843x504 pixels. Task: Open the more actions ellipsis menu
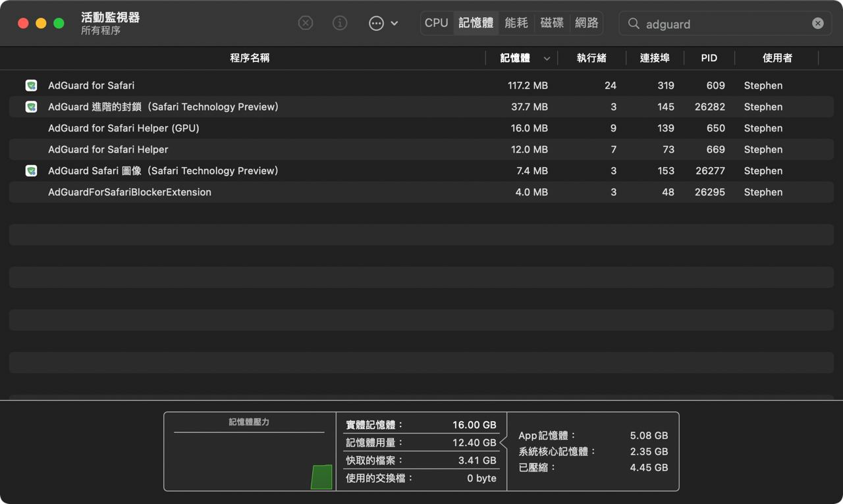point(383,23)
